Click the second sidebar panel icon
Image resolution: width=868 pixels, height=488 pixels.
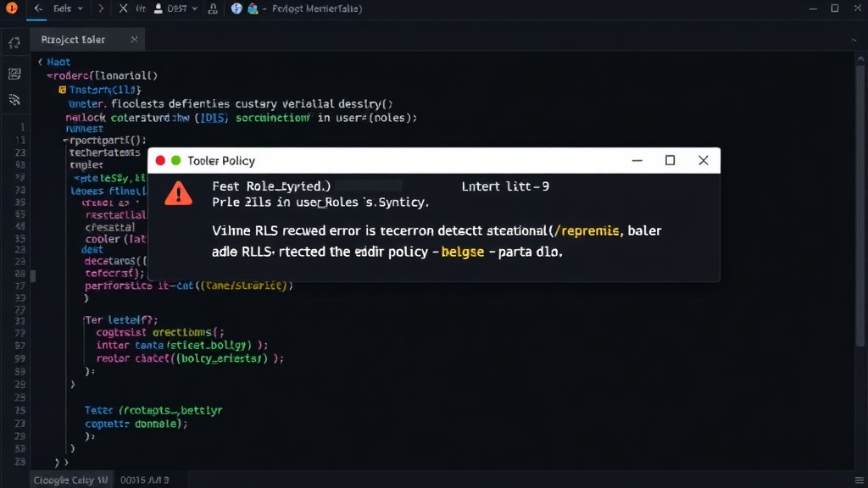(14, 74)
